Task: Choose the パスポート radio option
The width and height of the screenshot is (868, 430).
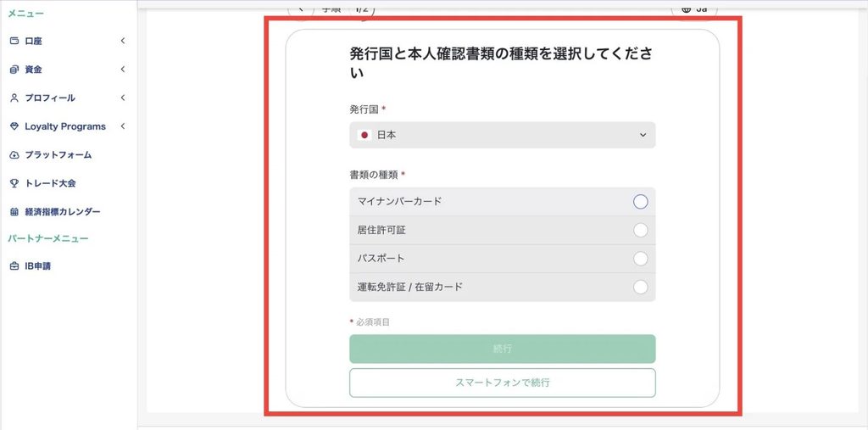Action: pos(641,259)
